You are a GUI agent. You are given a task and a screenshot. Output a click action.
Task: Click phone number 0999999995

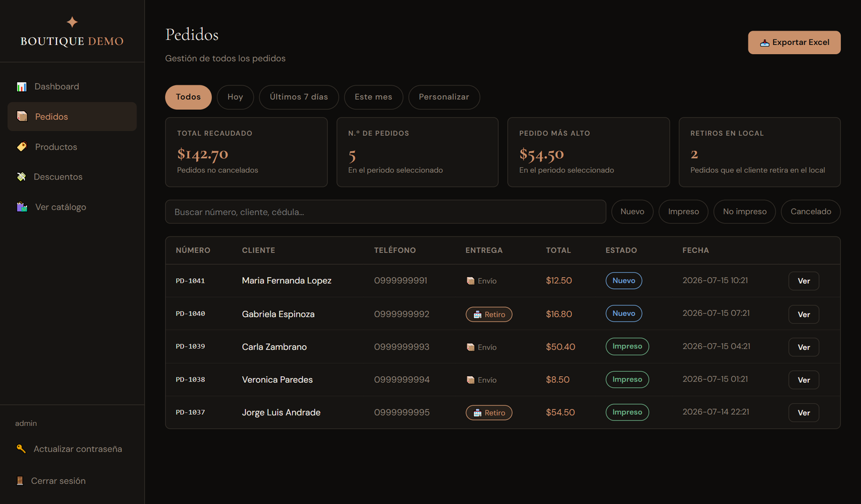click(x=402, y=412)
